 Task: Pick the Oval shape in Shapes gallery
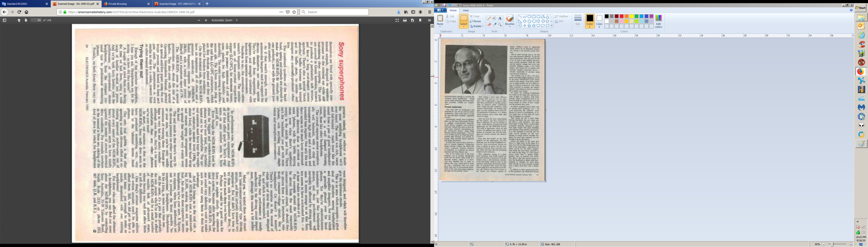[x=529, y=16]
